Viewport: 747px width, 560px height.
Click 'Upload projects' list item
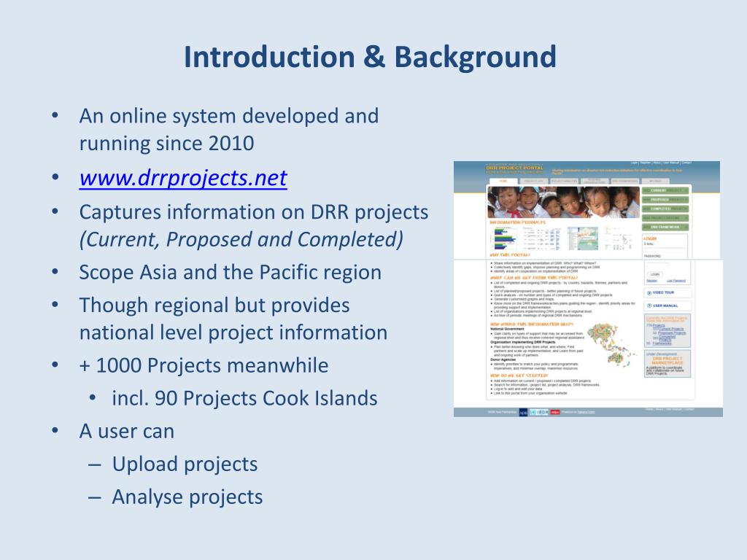(x=185, y=464)
